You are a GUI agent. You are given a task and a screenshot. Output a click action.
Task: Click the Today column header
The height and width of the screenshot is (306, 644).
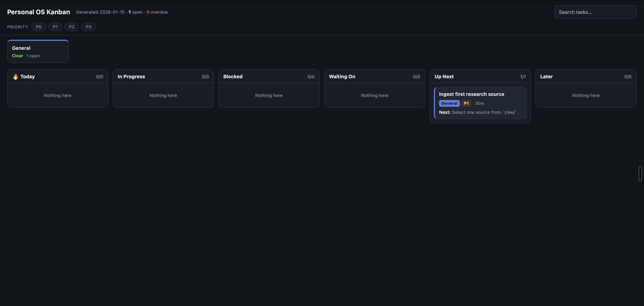pyautogui.click(x=58, y=76)
